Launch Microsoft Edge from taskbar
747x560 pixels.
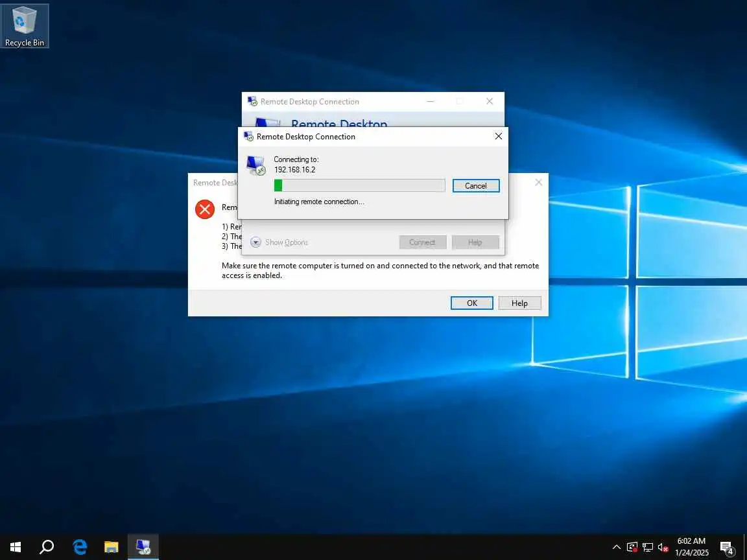(x=80, y=547)
